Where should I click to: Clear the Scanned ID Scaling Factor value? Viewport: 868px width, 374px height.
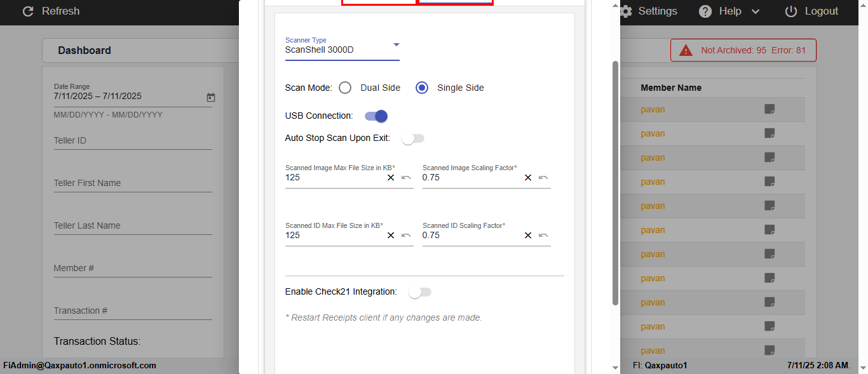[x=528, y=236]
